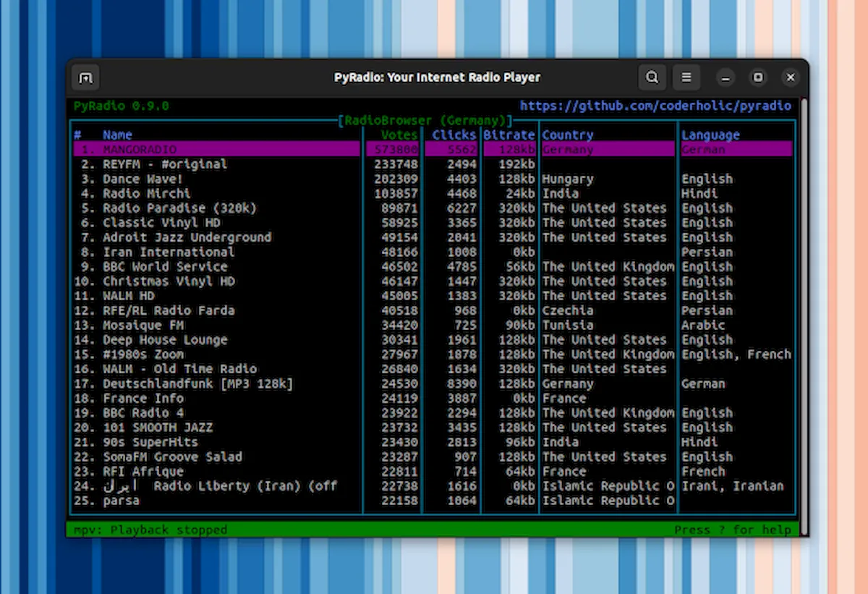This screenshot has height=594, width=868.
Task: Select Deutschlandfunk [MP3 128k] station
Action: (x=433, y=383)
